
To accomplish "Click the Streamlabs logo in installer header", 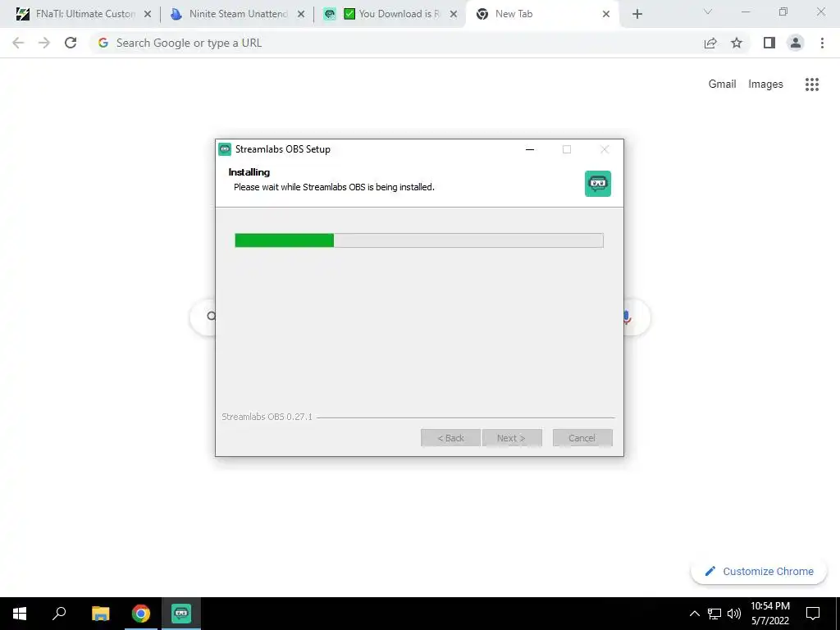I will pyautogui.click(x=598, y=184).
